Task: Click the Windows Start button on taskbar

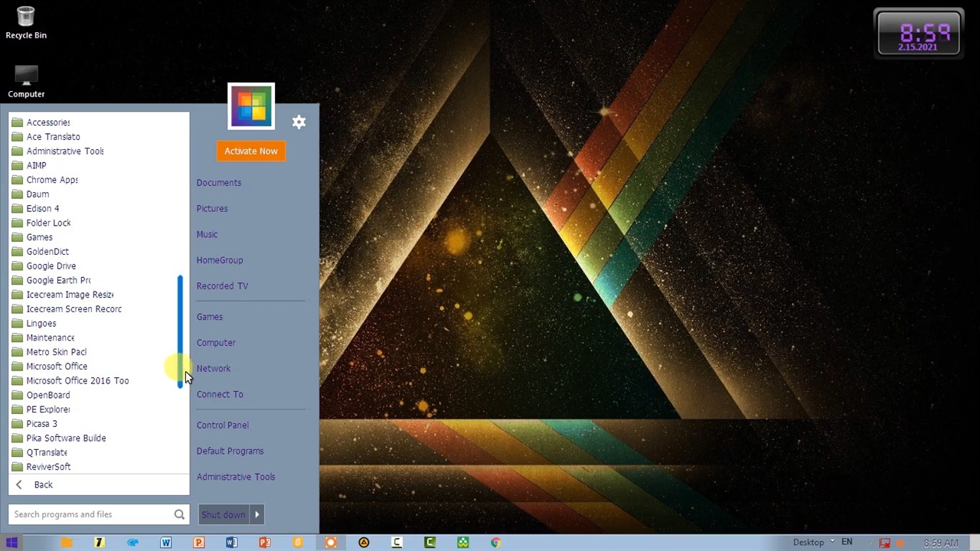Action: (x=11, y=543)
